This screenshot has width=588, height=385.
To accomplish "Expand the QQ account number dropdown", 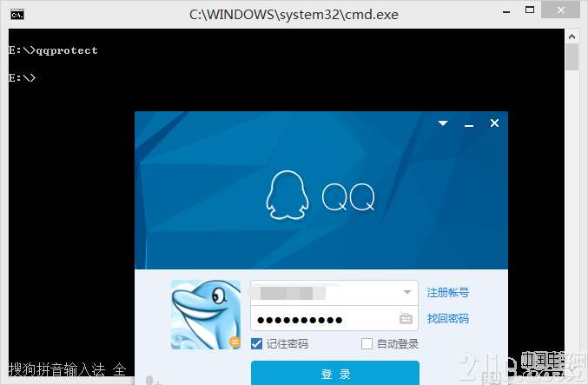I will tap(407, 292).
